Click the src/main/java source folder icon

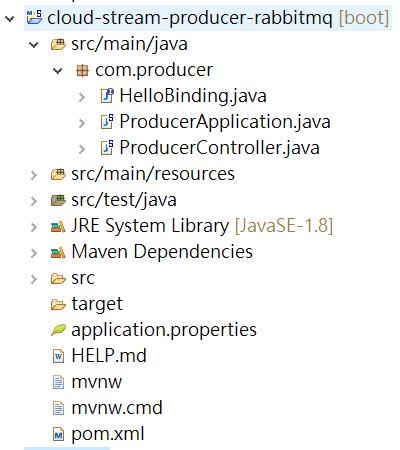[x=58, y=44]
